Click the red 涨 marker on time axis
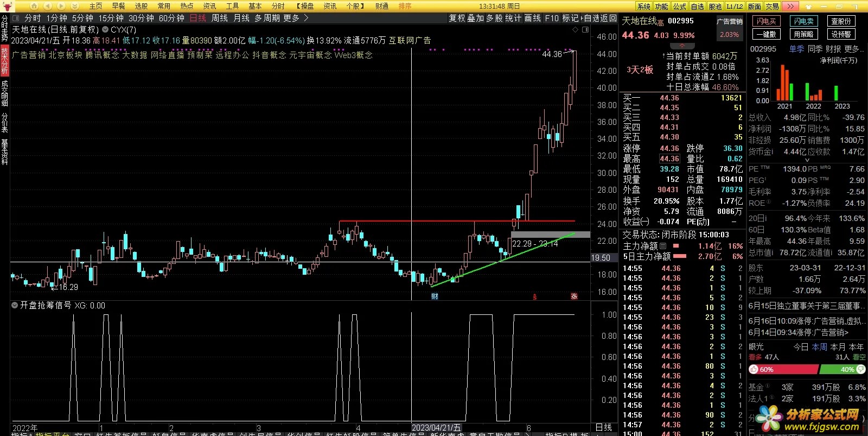The height and width of the screenshot is (436, 868). point(574,296)
